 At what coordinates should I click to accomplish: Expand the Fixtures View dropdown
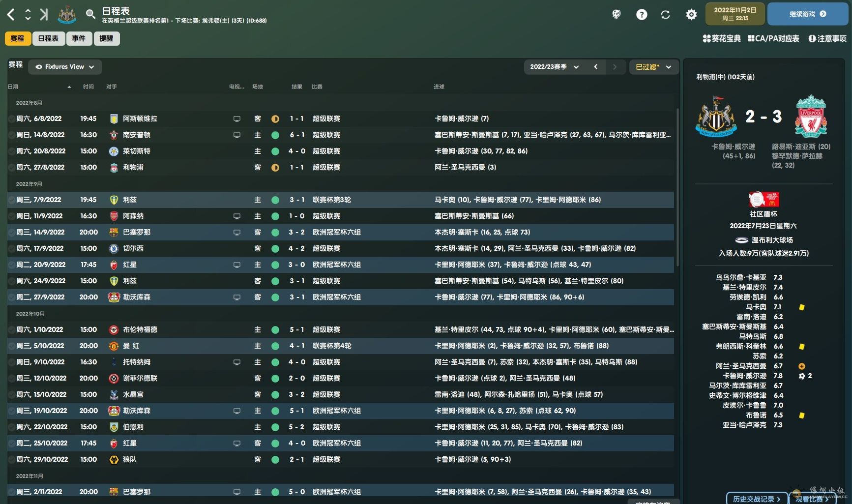pyautogui.click(x=65, y=67)
